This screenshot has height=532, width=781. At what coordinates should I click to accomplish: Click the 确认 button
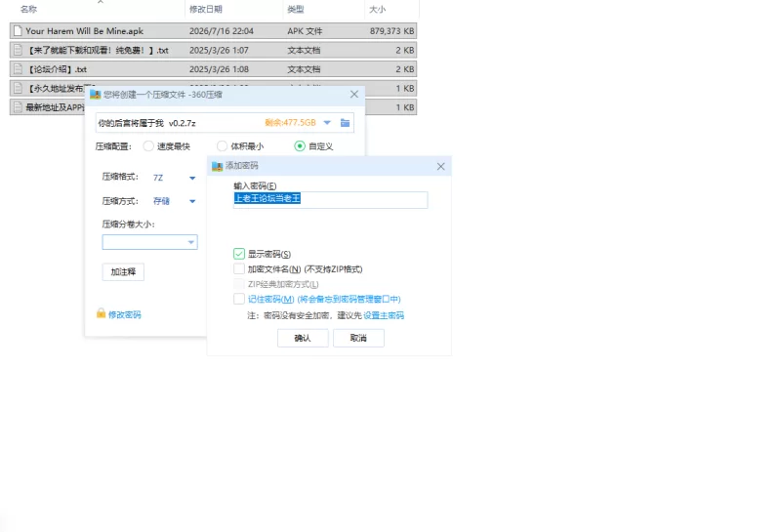303,338
